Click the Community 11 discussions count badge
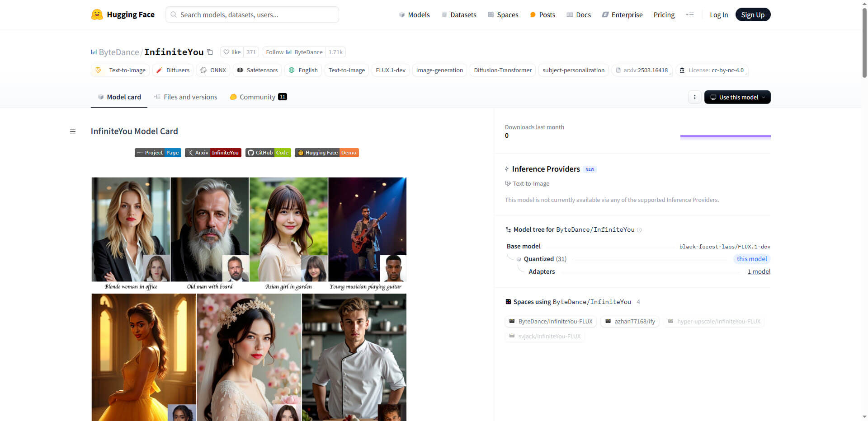868x421 pixels. [283, 97]
